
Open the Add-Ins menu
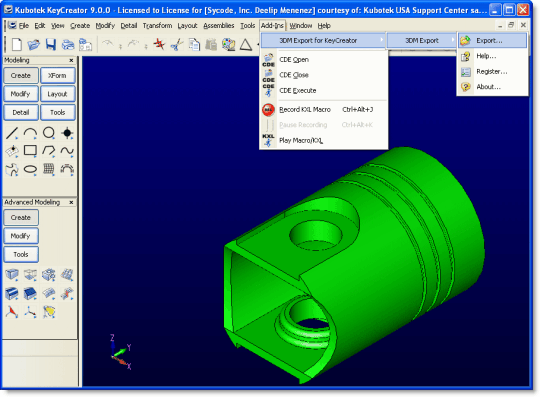(x=272, y=25)
